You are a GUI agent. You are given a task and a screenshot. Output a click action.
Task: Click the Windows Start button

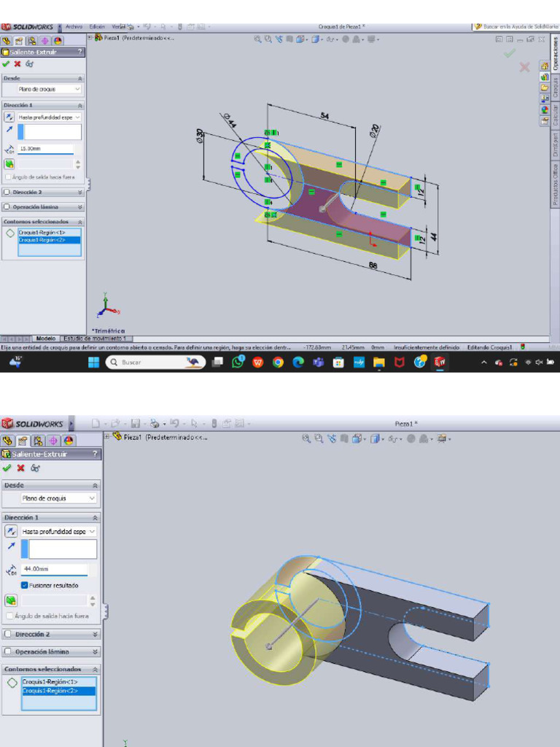[x=94, y=363]
